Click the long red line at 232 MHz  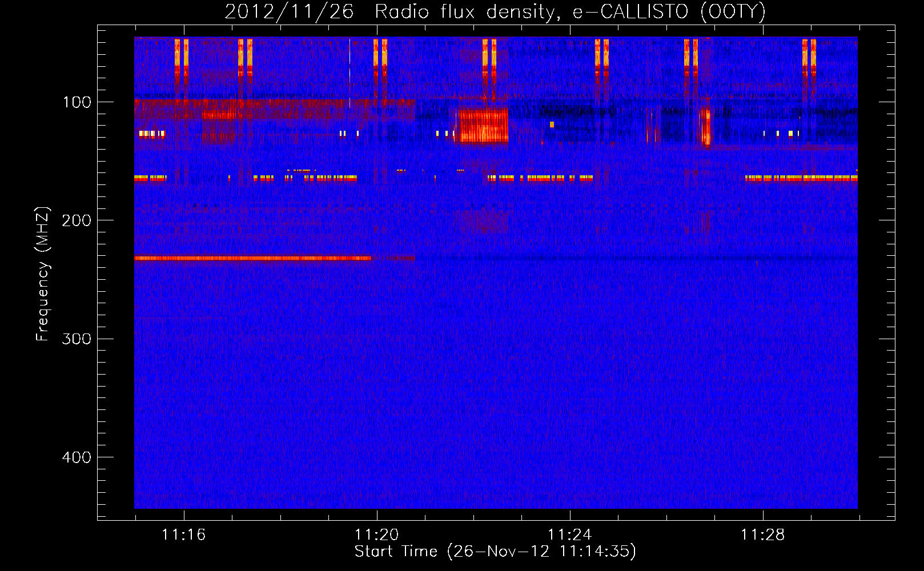click(x=252, y=258)
